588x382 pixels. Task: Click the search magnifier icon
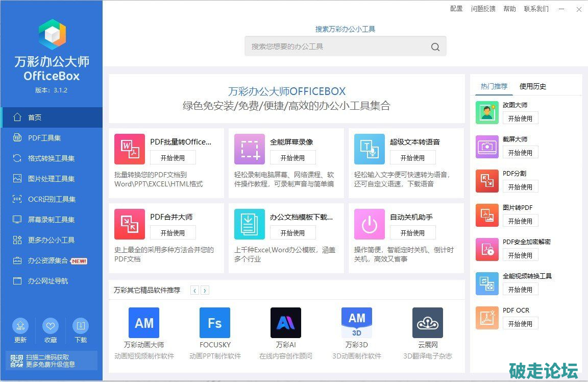click(x=435, y=47)
